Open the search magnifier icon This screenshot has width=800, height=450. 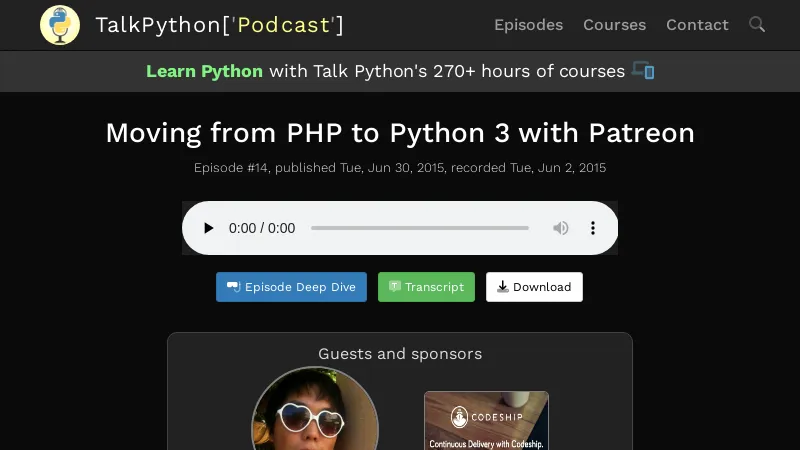(757, 25)
